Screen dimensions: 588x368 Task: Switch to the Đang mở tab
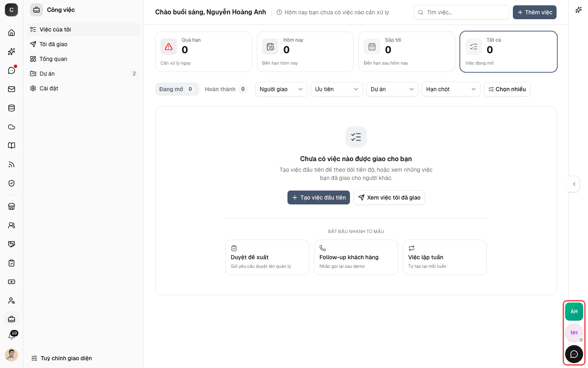click(x=177, y=89)
